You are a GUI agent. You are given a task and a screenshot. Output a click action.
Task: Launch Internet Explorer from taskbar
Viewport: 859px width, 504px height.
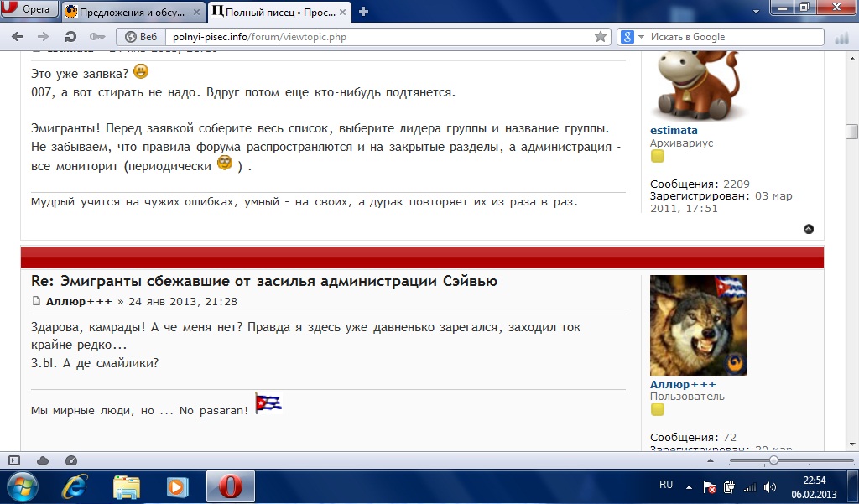75,486
